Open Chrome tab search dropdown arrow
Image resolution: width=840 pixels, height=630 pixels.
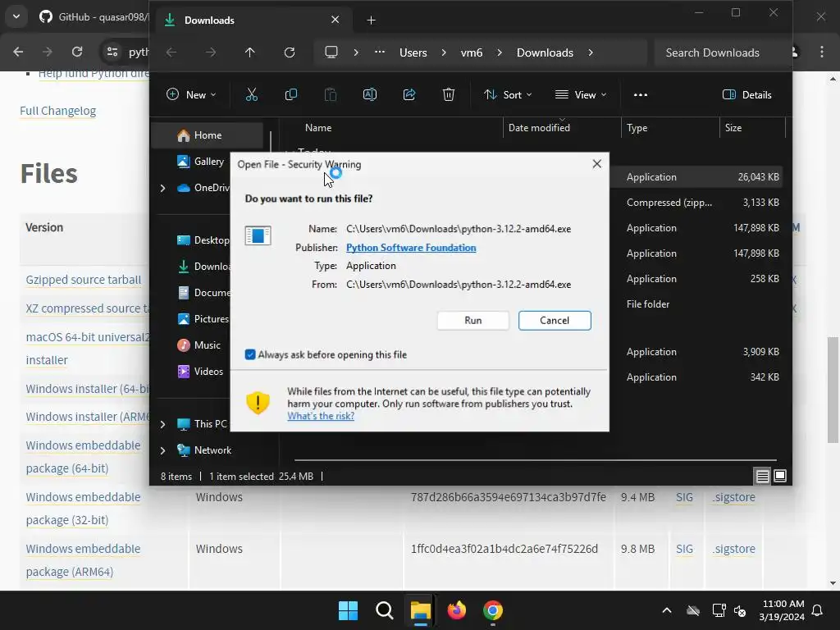click(x=16, y=16)
